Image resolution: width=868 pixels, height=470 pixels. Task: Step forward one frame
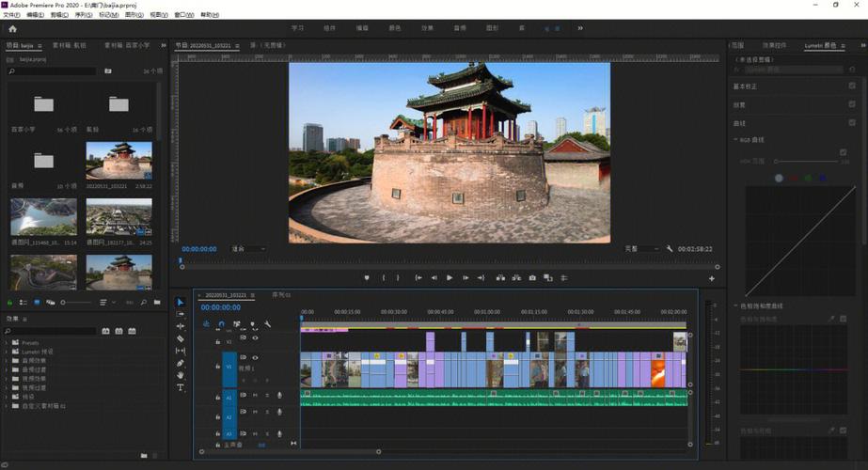[466, 278]
